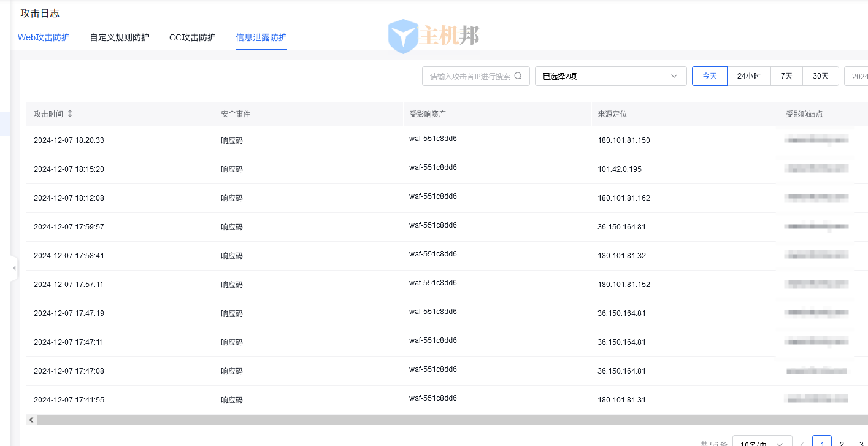Click waf-551c8dd6 in the 17:58:41 row
868x446 pixels.
click(433, 254)
